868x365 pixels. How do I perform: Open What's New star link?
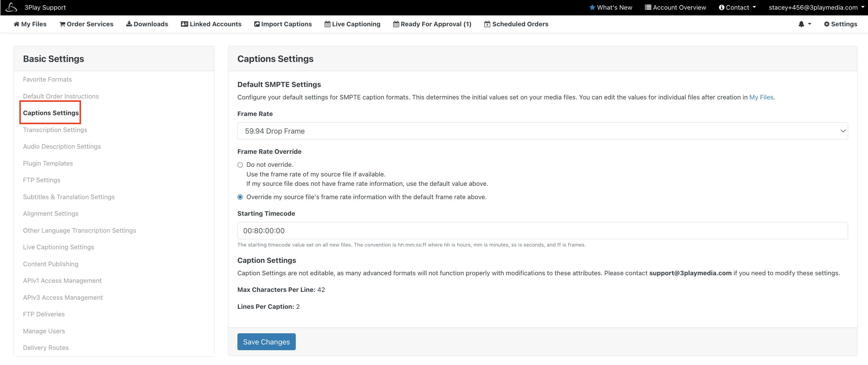pos(611,8)
